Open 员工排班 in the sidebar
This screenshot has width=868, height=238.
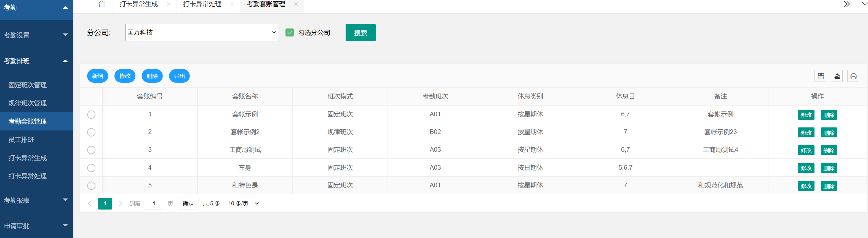[21, 140]
